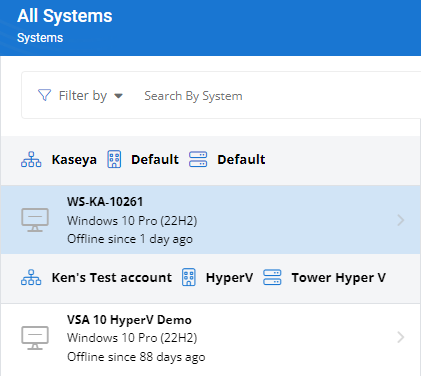Viewport: 421px width, 376px height.
Task: Click the funnel filter icon
Action: (44, 95)
